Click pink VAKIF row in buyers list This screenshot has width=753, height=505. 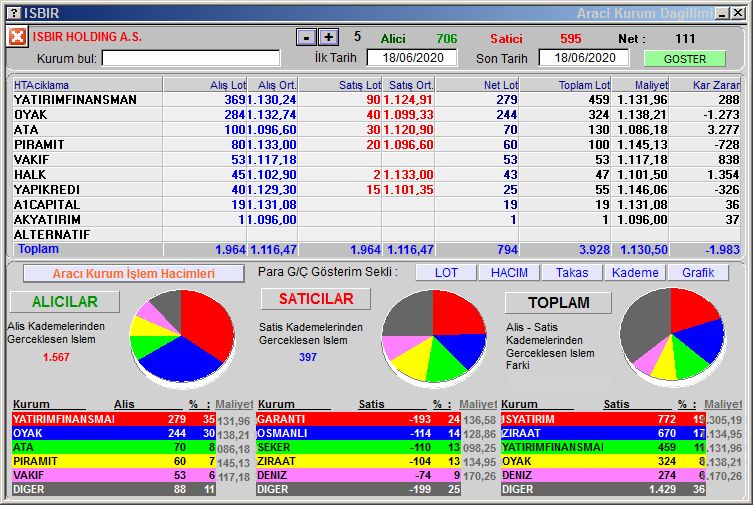point(114,475)
